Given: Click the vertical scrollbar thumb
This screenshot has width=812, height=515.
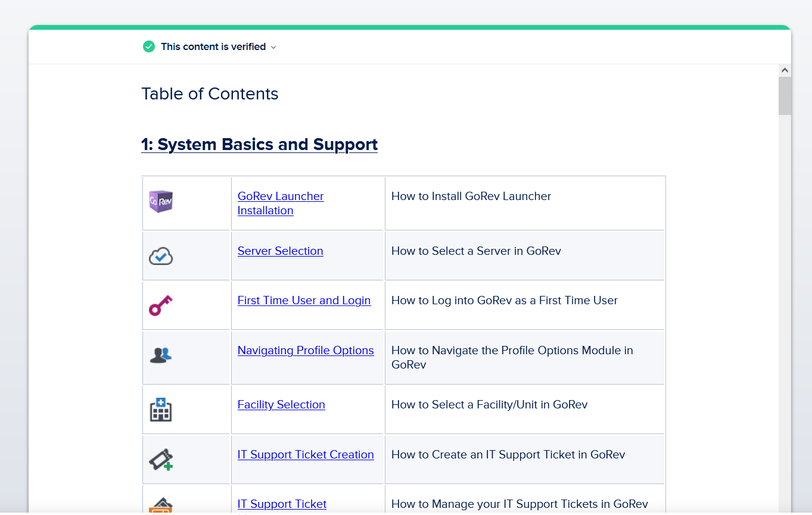Looking at the screenshot, I should [785, 95].
